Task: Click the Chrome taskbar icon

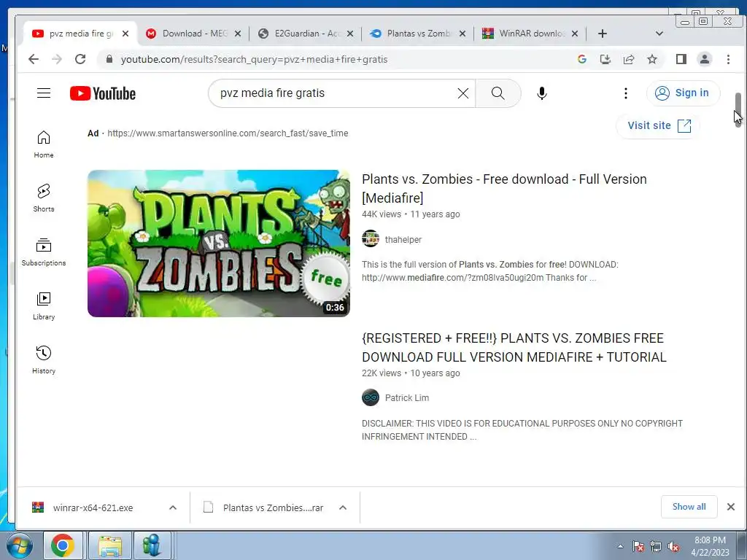Action: (63, 545)
